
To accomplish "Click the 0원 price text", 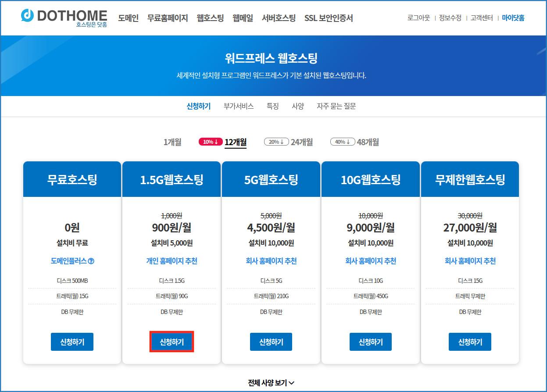I will point(72,228).
